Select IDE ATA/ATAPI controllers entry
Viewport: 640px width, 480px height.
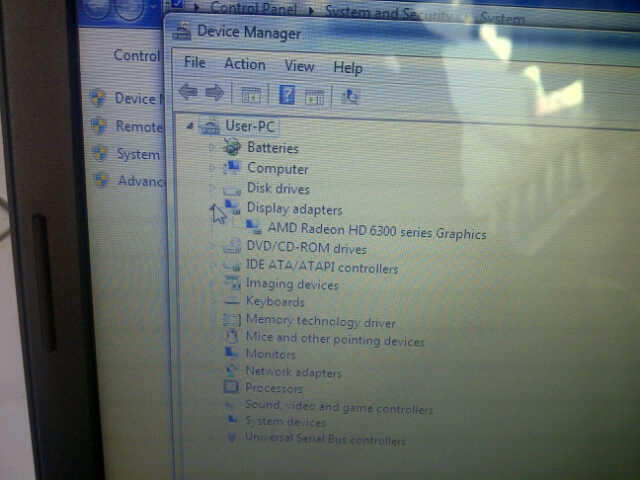322,267
